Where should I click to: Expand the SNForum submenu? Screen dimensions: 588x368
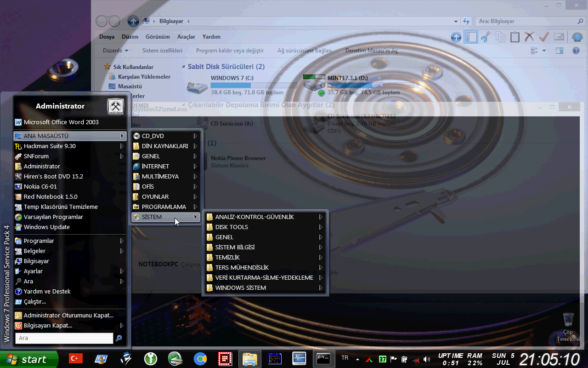69,156
